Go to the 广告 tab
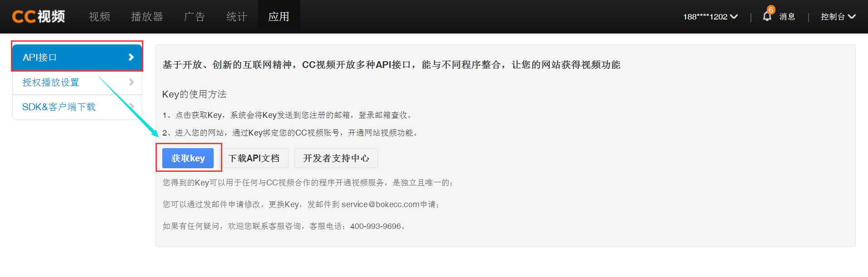The height and width of the screenshot is (277, 868). click(194, 17)
